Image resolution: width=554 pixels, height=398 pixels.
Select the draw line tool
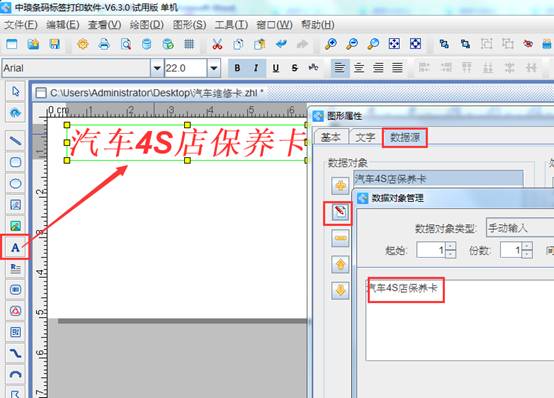point(15,141)
